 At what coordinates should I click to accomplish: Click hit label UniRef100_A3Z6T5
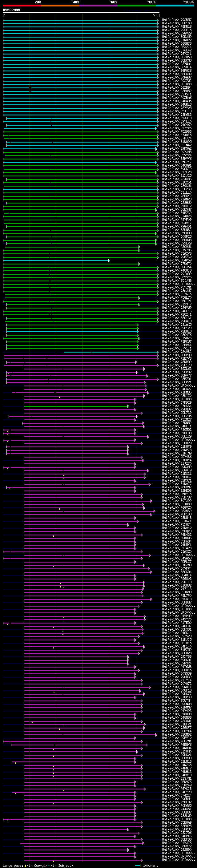coord(177,294)
